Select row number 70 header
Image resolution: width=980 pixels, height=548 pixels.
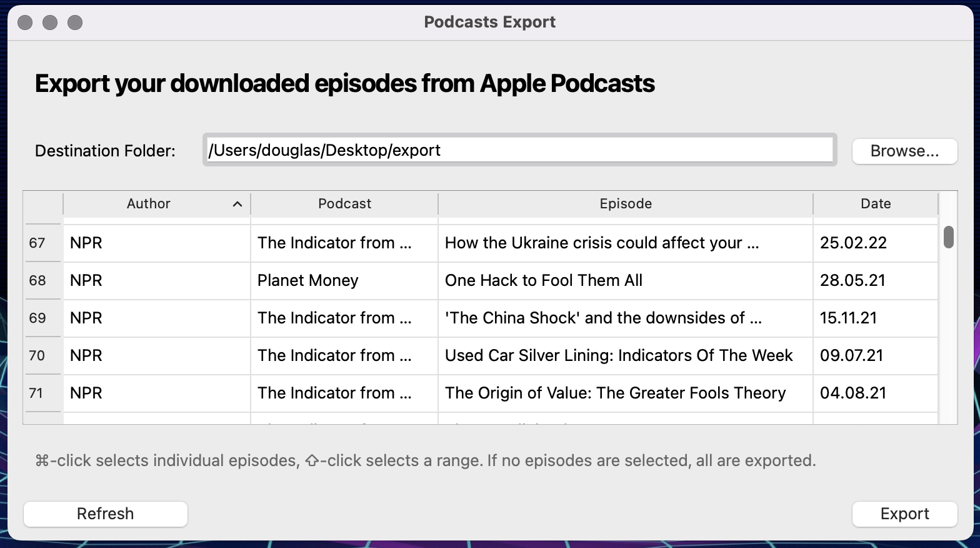pyautogui.click(x=42, y=355)
